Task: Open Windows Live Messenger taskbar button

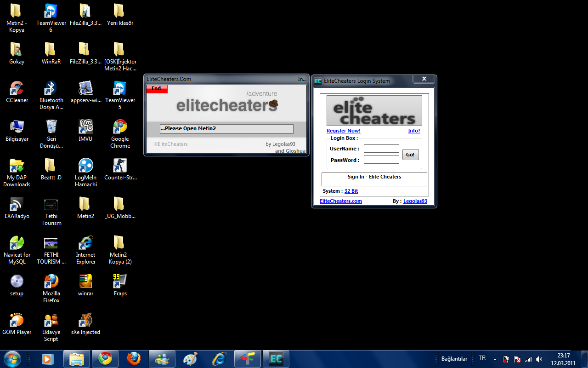Action: point(162,359)
